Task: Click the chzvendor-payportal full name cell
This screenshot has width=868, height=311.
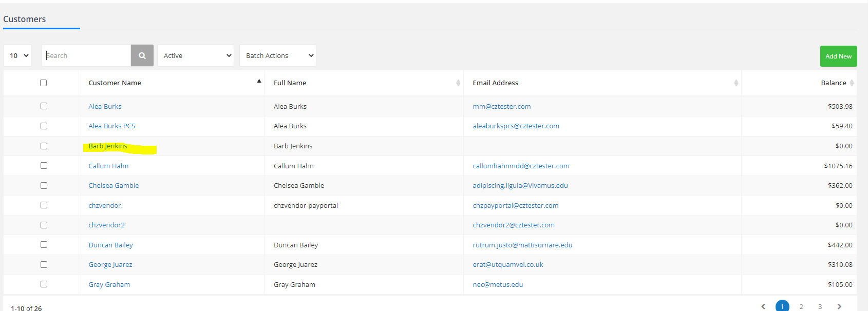Action: point(306,205)
